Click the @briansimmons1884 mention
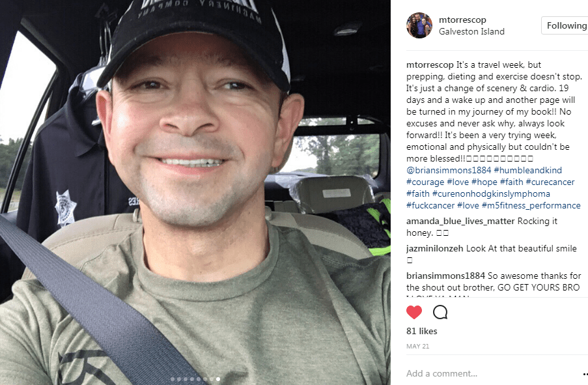The image size is (588, 385). pos(449,171)
